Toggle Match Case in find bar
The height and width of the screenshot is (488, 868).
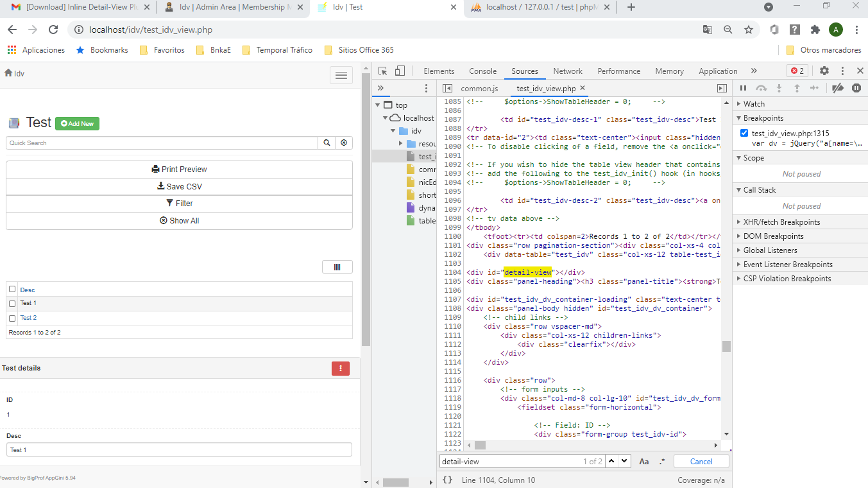tap(644, 461)
